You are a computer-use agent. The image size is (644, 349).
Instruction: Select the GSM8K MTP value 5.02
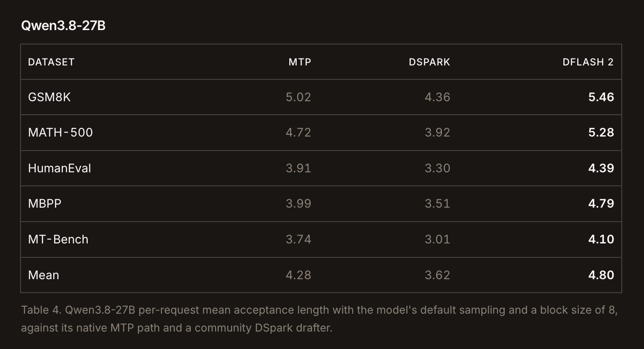pyautogui.click(x=298, y=97)
